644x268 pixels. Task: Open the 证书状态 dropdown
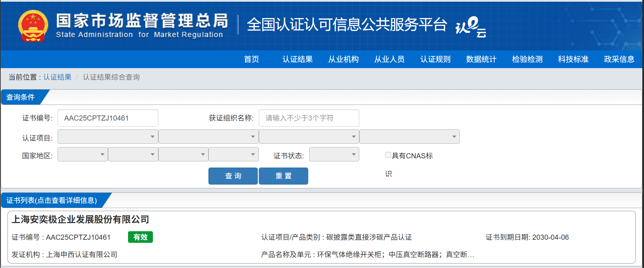tap(334, 154)
